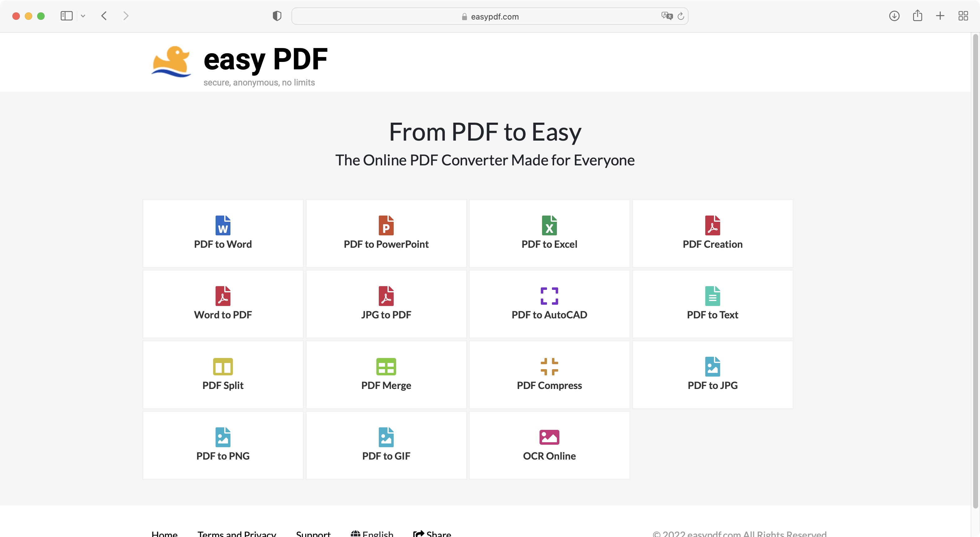The height and width of the screenshot is (537, 980).
Task: Open the English language selector
Action: [372, 533]
